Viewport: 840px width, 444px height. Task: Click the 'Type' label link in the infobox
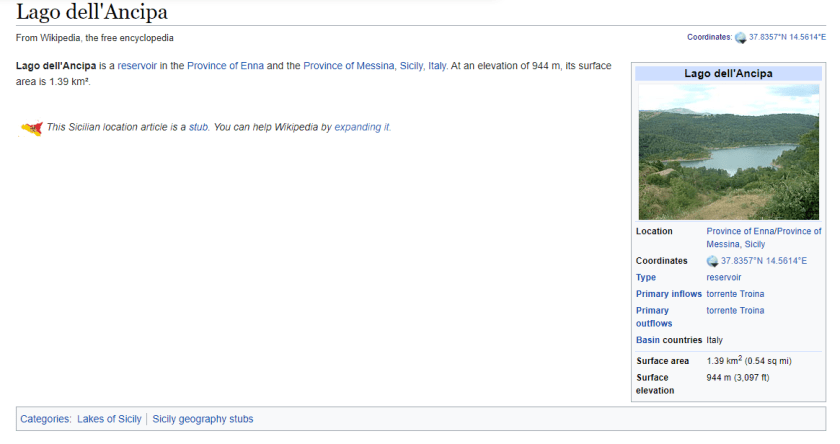click(x=646, y=278)
